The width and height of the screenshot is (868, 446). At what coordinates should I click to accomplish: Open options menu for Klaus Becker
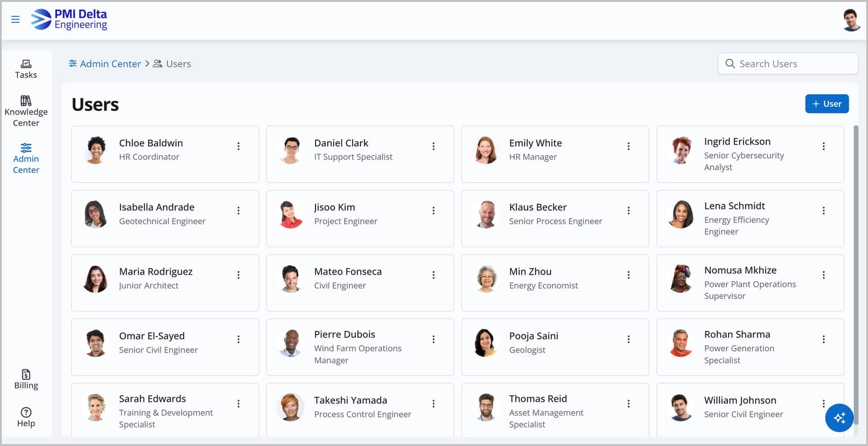pyautogui.click(x=628, y=211)
